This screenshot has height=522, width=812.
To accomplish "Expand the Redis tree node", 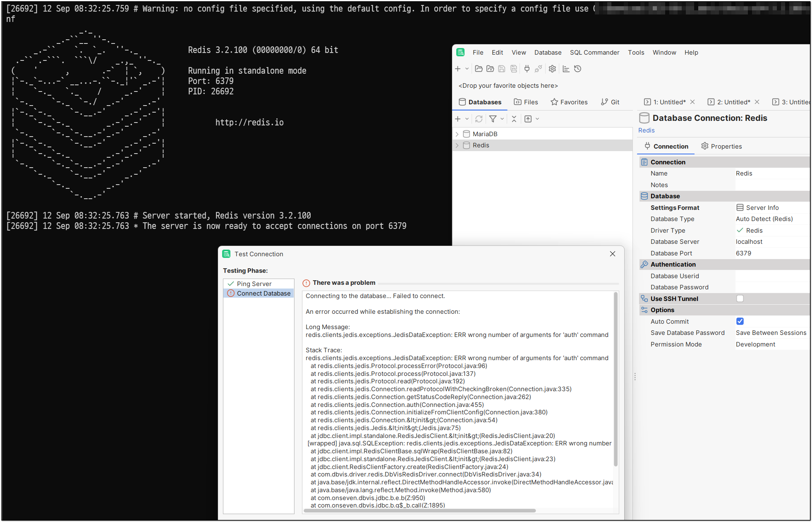I will [x=457, y=145].
